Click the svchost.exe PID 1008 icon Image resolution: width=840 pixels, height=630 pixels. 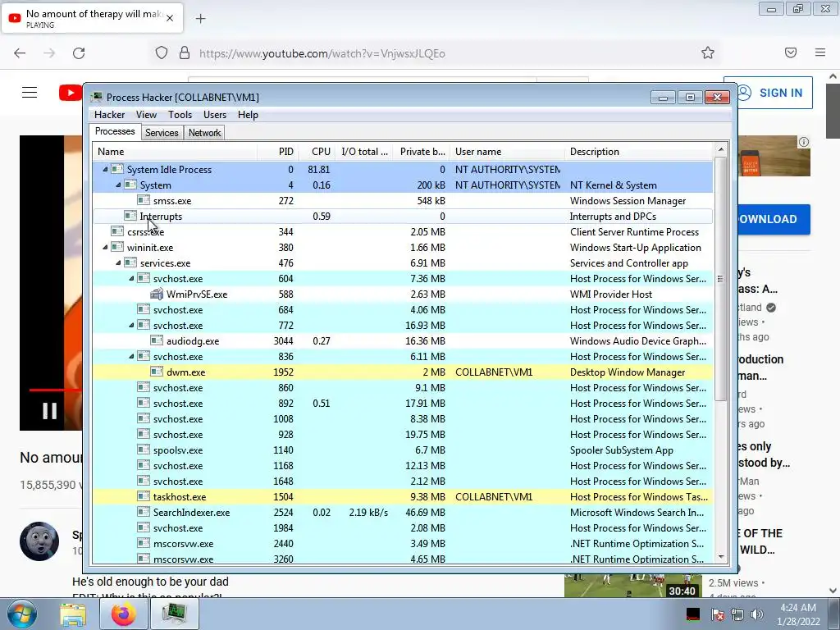click(x=143, y=419)
